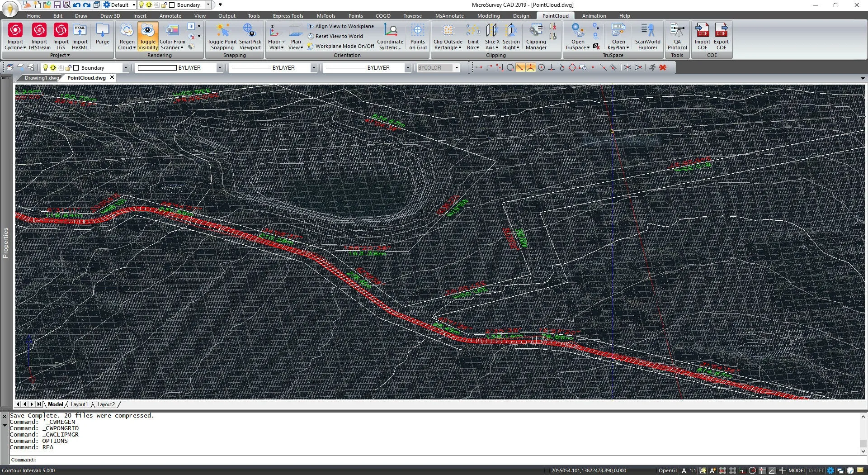The height and width of the screenshot is (475, 868).
Task: Select the Import Cyclone tool
Action: click(x=15, y=36)
